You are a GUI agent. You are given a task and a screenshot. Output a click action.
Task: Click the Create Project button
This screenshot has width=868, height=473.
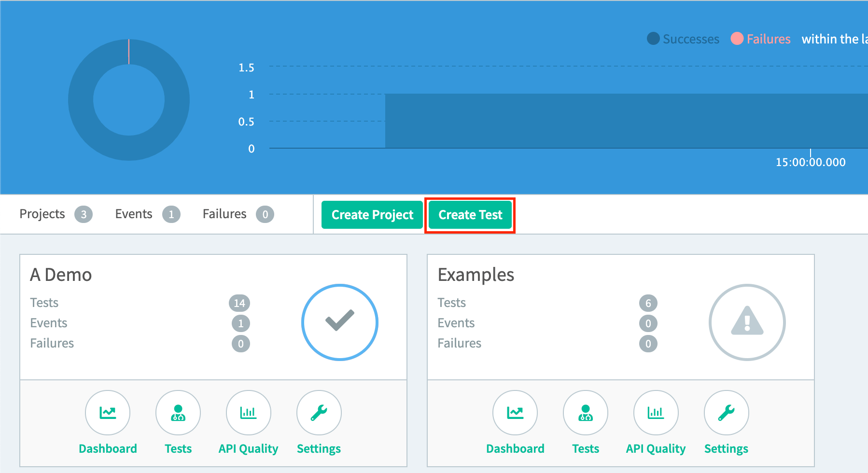(x=371, y=214)
